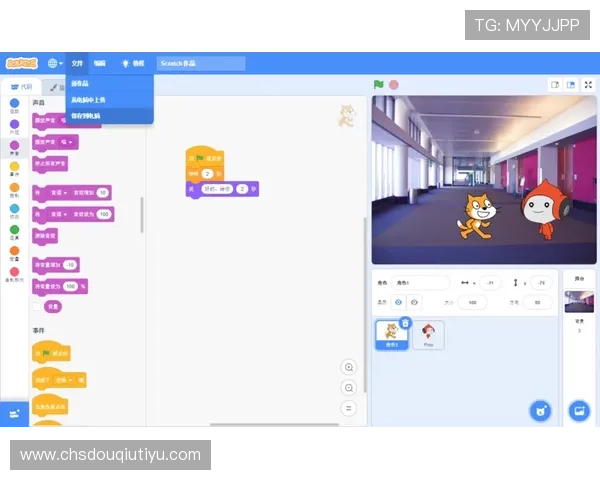Viewport: 600px width, 480px height.
Task: Select the Pico sprite thumbnail
Action: (x=429, y=335)
